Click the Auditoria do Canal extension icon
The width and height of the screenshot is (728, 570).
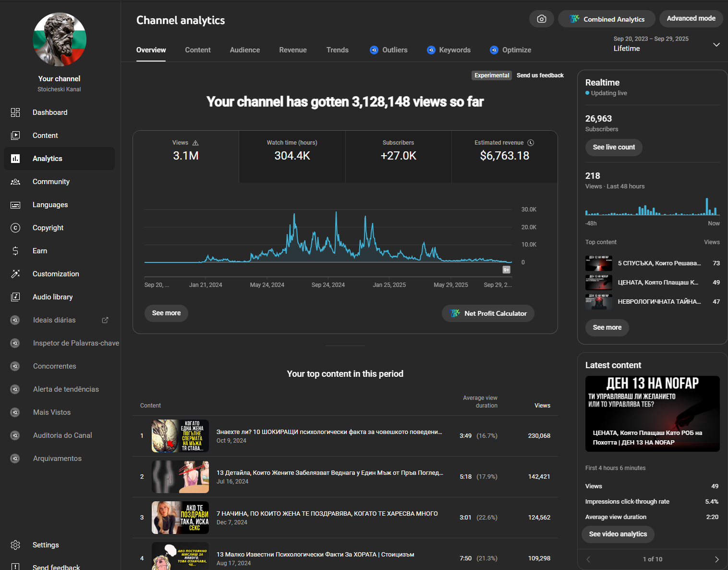pyautogui.click(x=15, y=435)
